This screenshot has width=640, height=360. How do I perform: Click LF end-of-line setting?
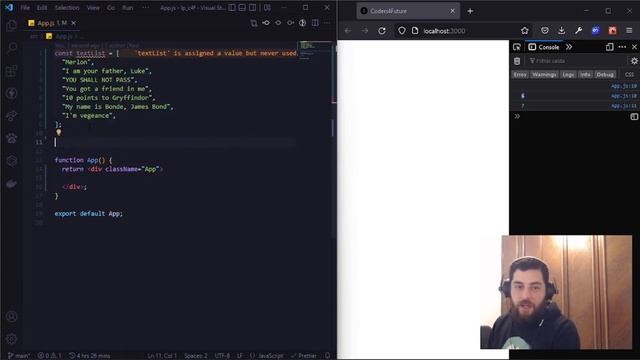[x=240, y=356]
